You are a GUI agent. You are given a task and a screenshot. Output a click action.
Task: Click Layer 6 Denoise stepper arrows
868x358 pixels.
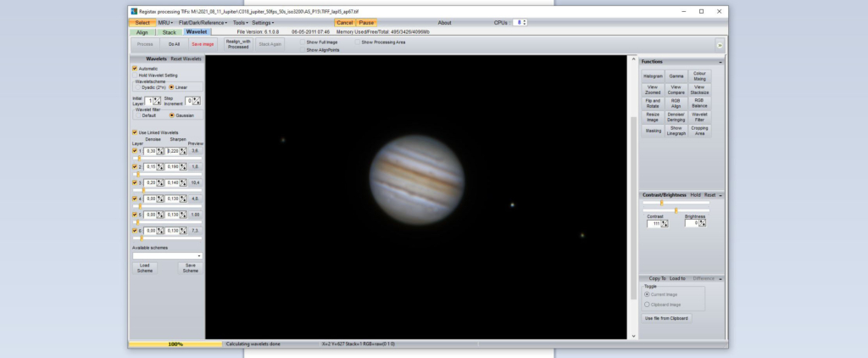pyautogui.click(x=160, y=231)
